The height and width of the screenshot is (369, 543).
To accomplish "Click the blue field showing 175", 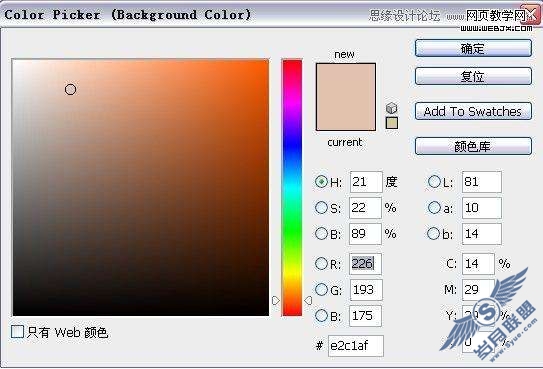I will 365,316.
